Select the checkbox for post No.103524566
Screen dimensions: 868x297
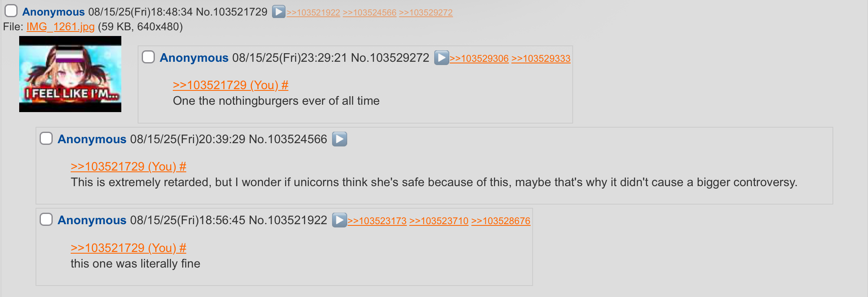[46, 138]
